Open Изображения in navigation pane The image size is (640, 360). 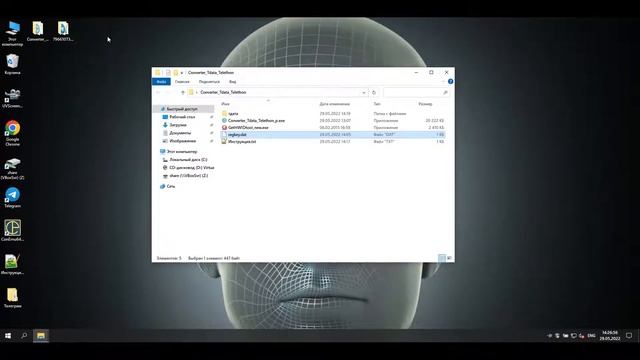pyautogui.click(x=183, y=141)
